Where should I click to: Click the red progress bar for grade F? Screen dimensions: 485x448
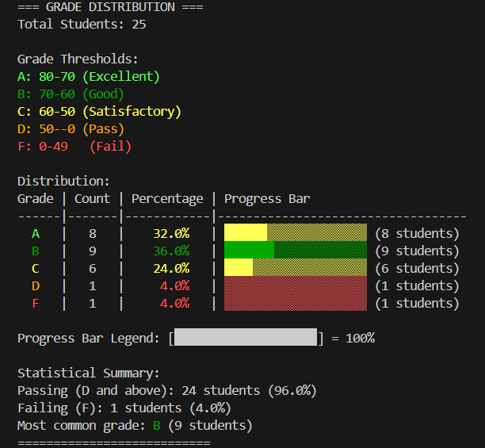point(296,302)
